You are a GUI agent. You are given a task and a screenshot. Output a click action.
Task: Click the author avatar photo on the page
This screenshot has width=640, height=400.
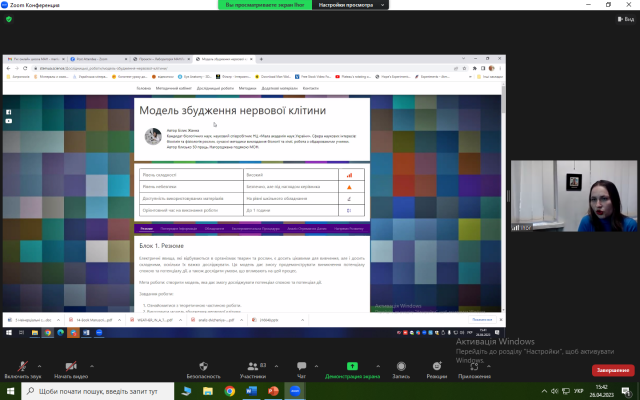(x=153, y=136)
